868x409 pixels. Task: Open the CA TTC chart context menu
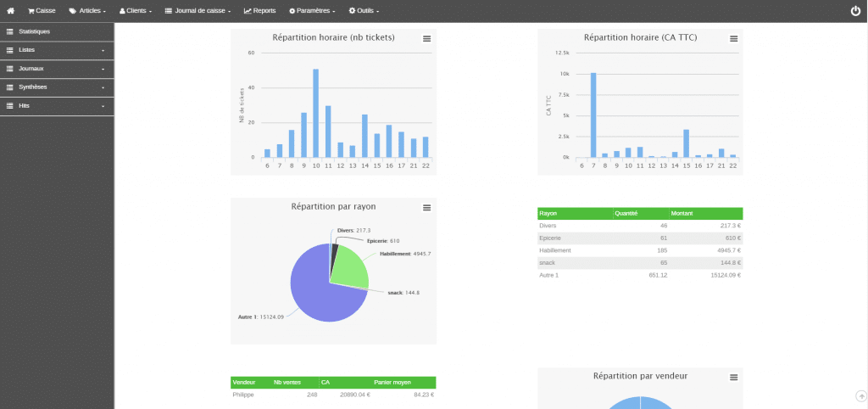(x=733, y=38)
